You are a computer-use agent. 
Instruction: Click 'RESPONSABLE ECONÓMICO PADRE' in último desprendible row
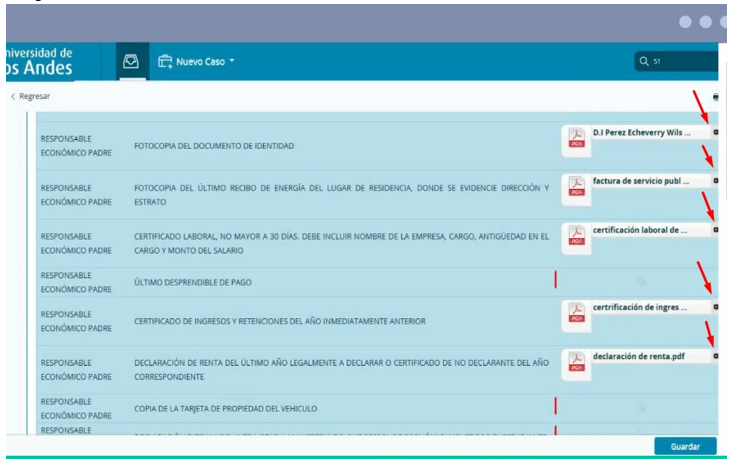76,282
